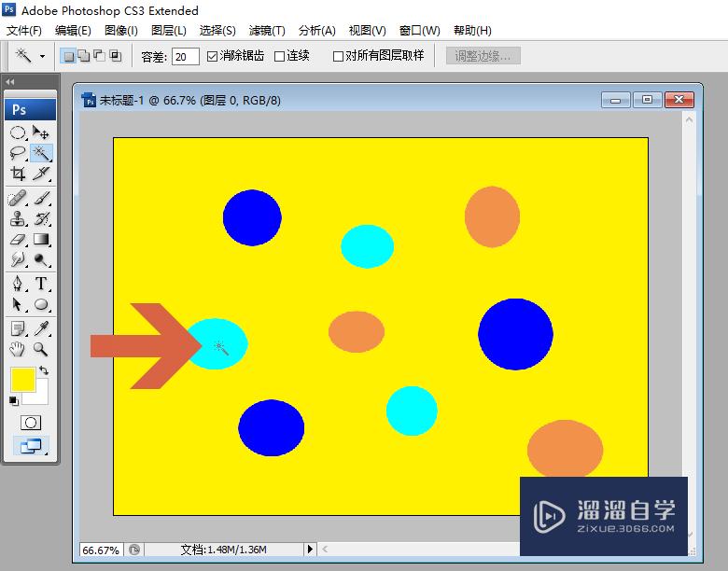Select the Dodge tool
This screenshot has width=728, height=571.
(41, 259)
